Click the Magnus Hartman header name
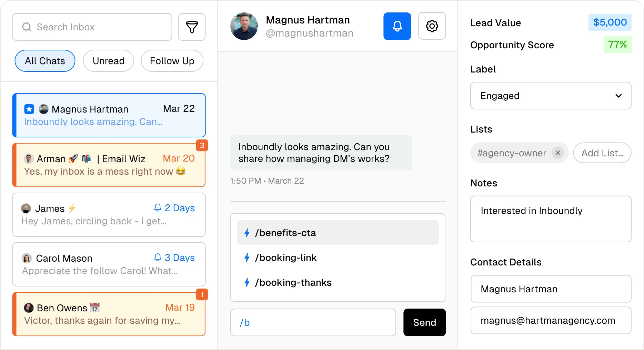This screenshot has width=644, height=350. [x=308, y=20]
